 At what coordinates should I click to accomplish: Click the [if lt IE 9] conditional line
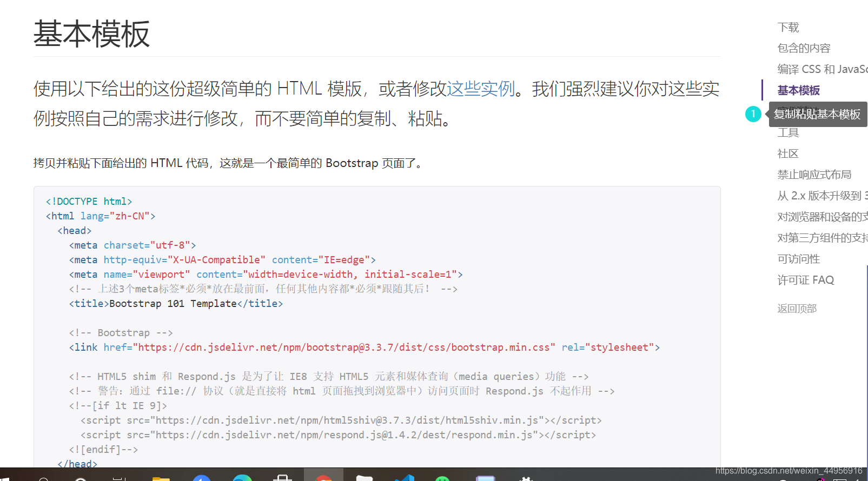coord(118,405)
